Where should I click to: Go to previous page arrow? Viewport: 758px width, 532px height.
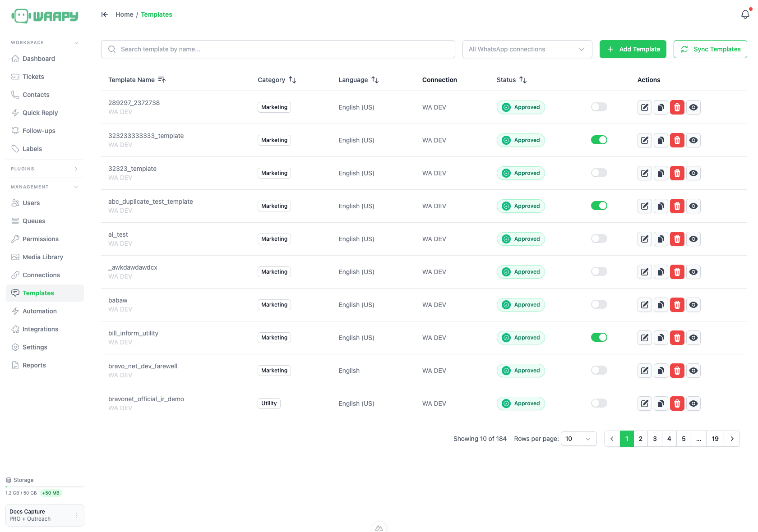tap(612, 439)
